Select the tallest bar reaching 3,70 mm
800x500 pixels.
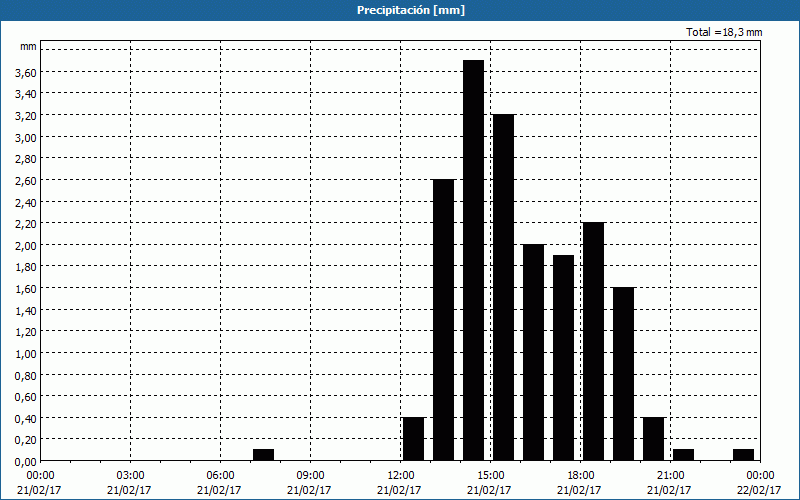tap(473, 260)
